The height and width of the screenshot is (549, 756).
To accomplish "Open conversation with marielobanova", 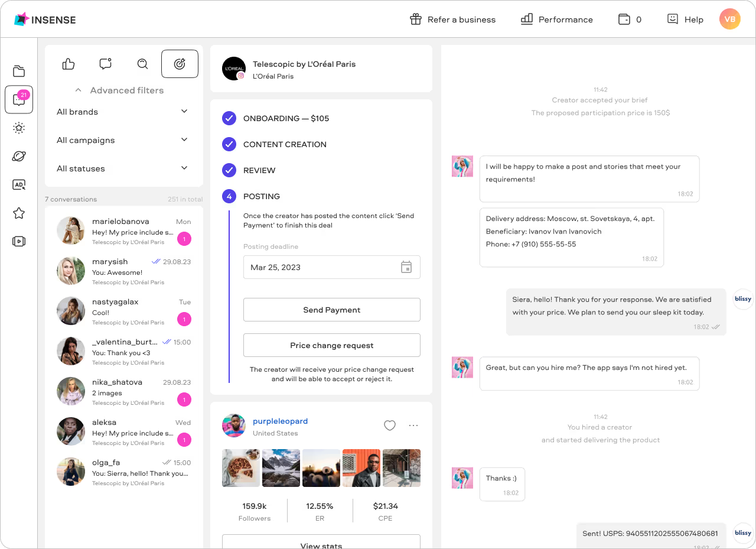I will coord(124,230).
